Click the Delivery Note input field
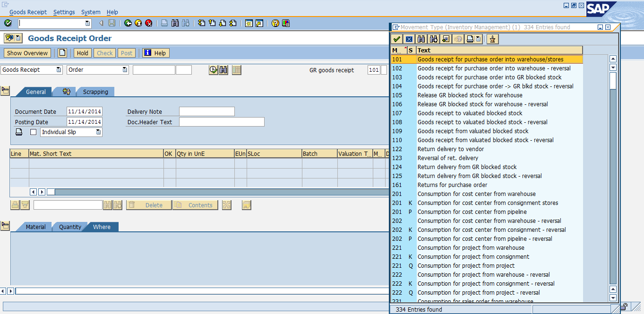This screenshot has width=644, height=314. pos(207,111)
